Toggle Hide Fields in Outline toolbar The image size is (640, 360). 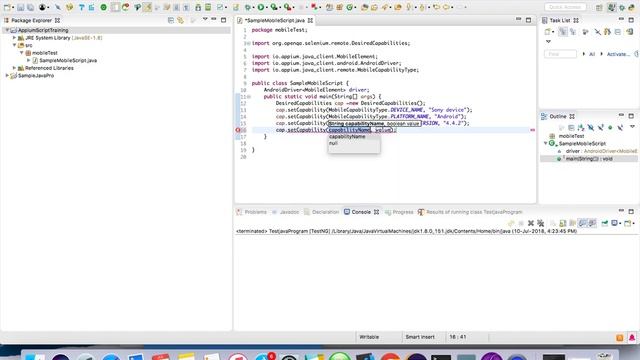(x=591, y=127)
